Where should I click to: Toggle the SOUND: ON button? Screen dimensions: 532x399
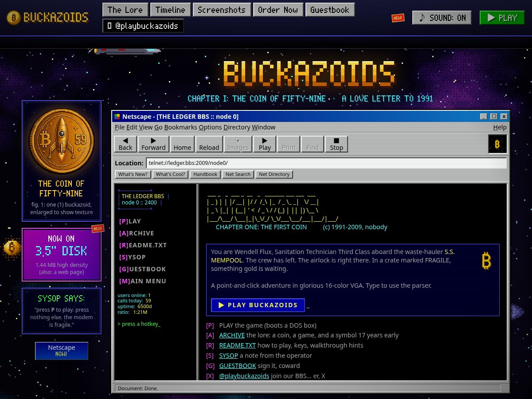(x=442, y=18)
